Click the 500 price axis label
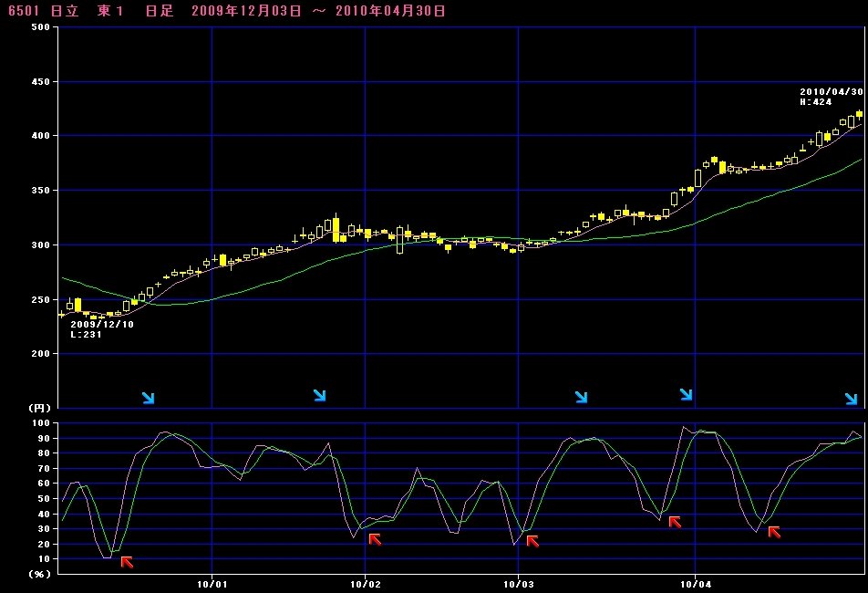This screenshot has width=868, height=593. [40, 27]
